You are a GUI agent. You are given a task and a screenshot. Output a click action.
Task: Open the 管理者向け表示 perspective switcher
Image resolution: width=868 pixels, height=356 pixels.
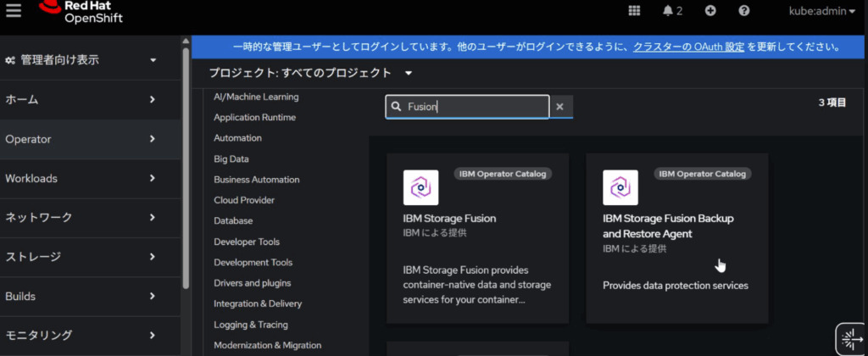tap(82, 60)
